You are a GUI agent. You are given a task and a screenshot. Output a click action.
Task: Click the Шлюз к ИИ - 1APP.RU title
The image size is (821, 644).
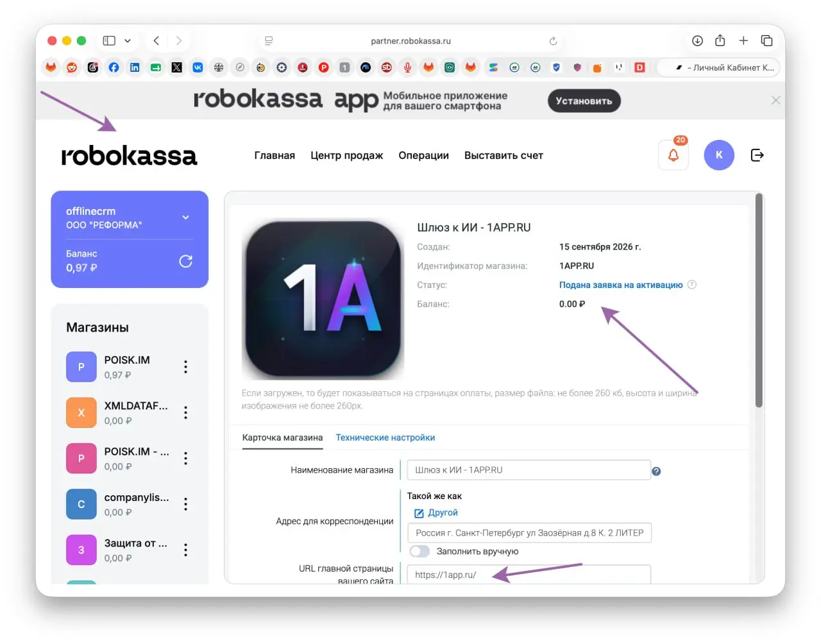[474, 227]
